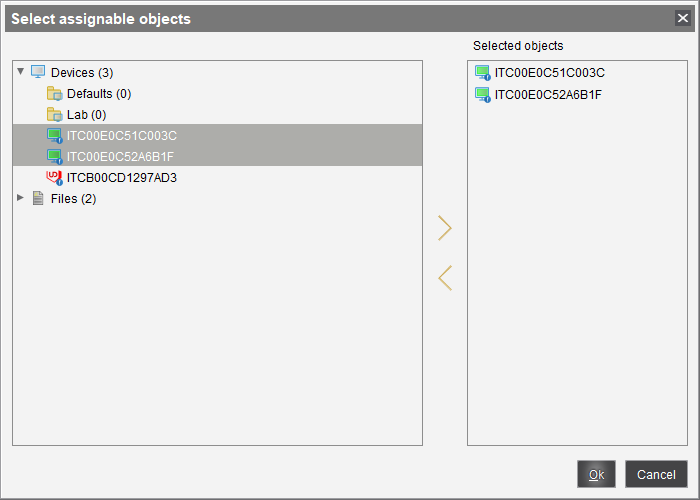Click ITC00E0C51C003C icon in Selected objects
The height and width of the screenshot is (500, 700).
pyautogui.click(x=483, y=73)
